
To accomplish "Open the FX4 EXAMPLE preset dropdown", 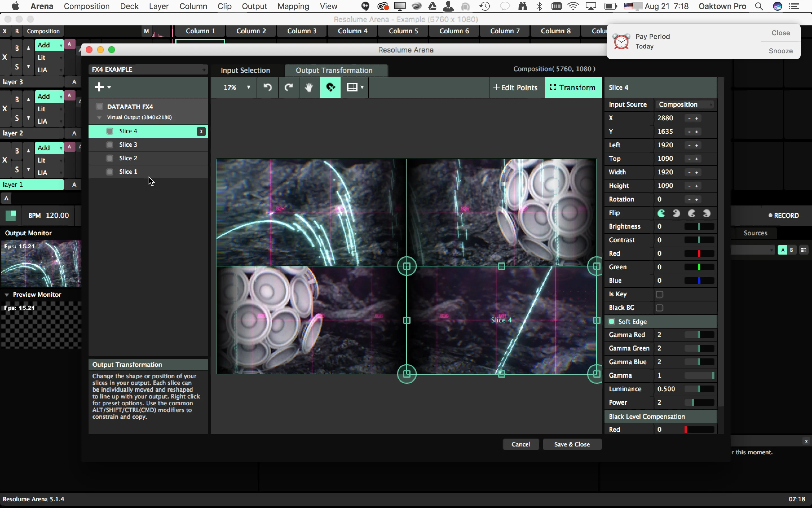I will (x=148, y=69).
